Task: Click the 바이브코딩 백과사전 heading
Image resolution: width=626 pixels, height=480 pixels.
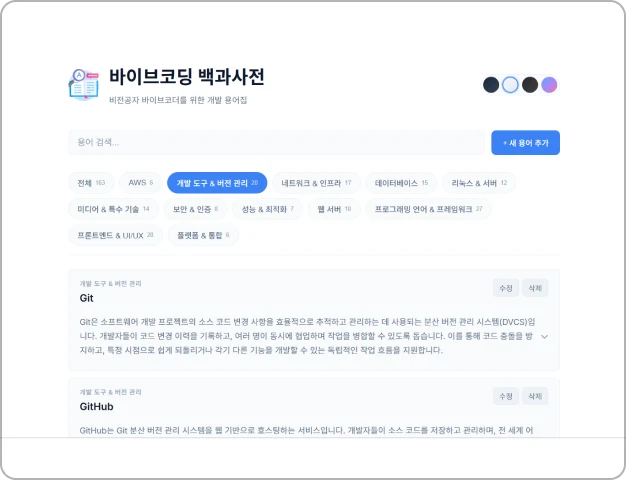Action: click(x=187, y=76)
